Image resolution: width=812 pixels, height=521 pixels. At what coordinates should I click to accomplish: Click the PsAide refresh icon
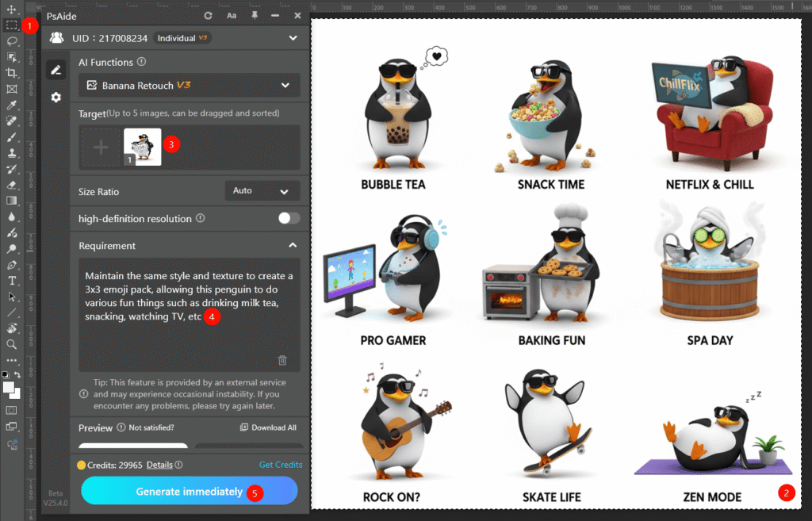[x=209, y=15]
